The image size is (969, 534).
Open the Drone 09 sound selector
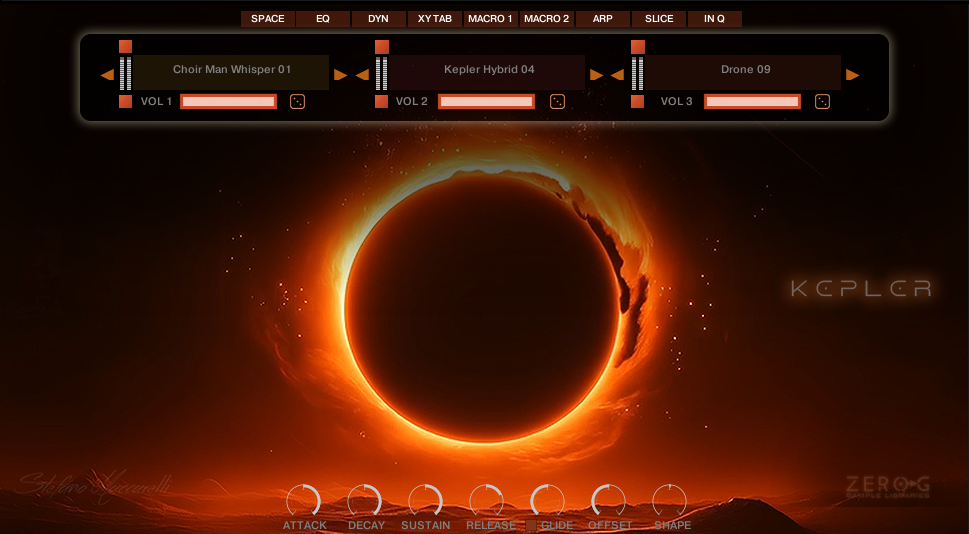[x=745, y=70]
